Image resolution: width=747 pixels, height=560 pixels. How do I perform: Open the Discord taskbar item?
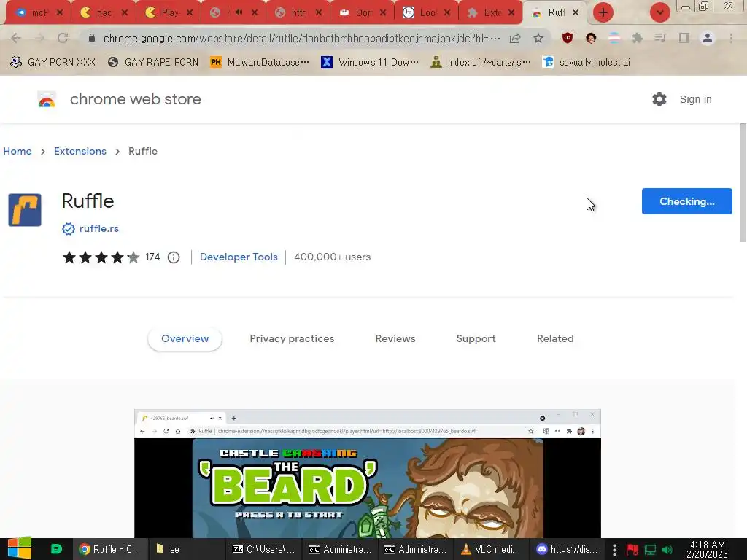[566, 549]
